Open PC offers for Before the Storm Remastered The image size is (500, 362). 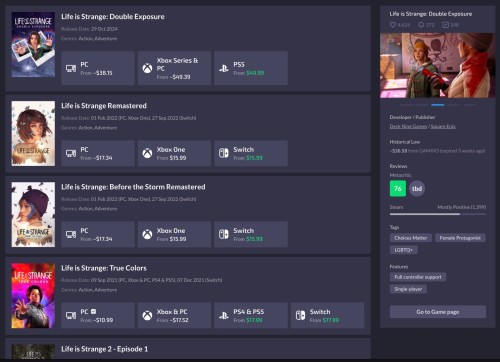pos(98,234)
